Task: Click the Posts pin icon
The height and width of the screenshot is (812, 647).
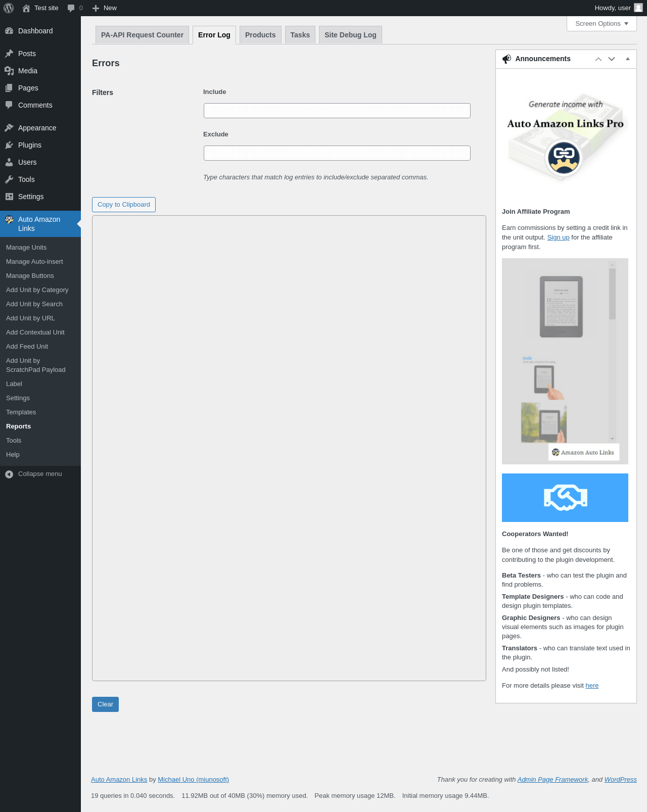Action: pyautogui.click(x=9, y=54)
